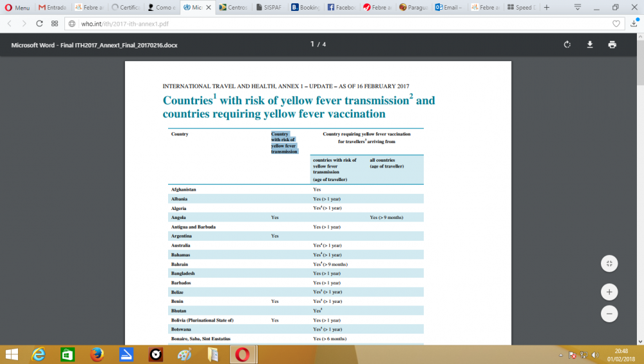Switch to the SISPAF tab
The image size is (644, 364).
pyautogui.click(x=268, y=8)
